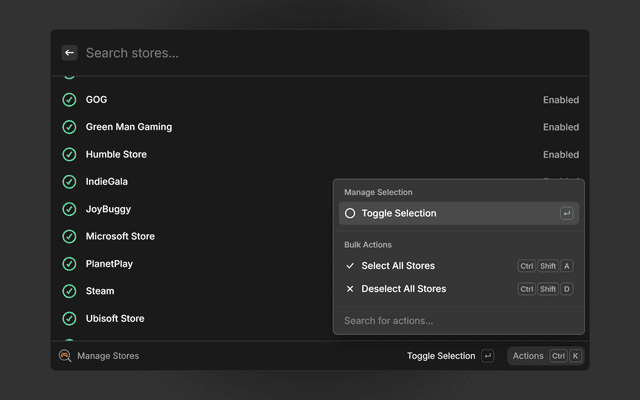Click the enter key hint in the actions menu
The image size is (640, 400).
[x=567, y=213]
